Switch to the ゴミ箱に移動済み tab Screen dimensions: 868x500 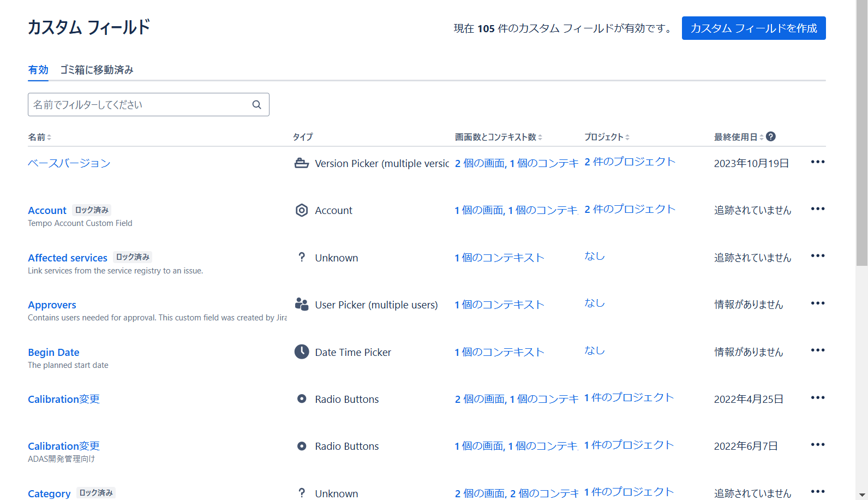click(97, 70)
